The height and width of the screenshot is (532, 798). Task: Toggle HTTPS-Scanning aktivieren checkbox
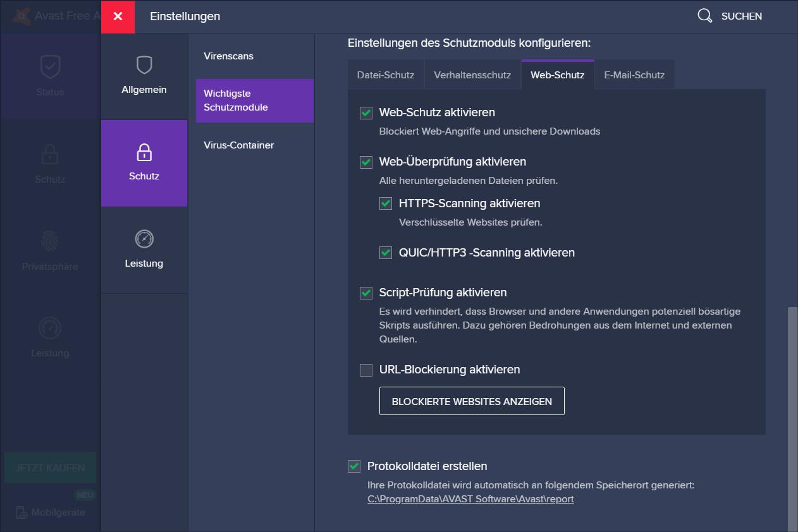tap(386, 204)
